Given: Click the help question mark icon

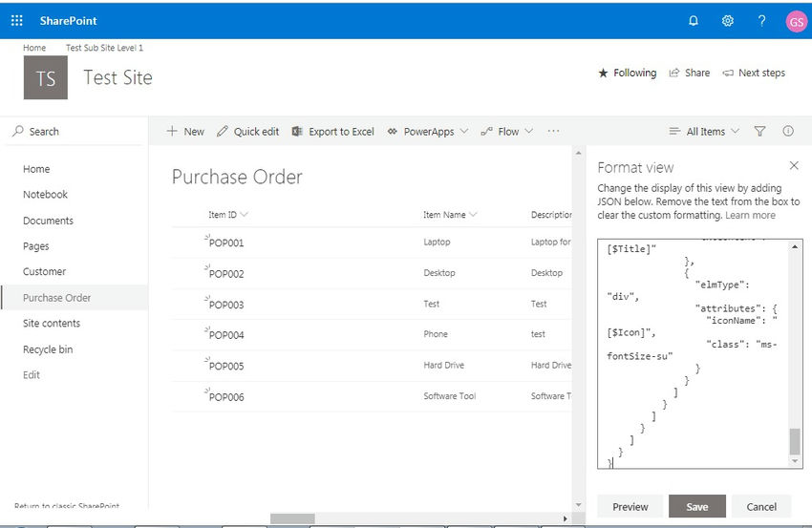Looking at the screenshot, I should [x=761, y=20].
